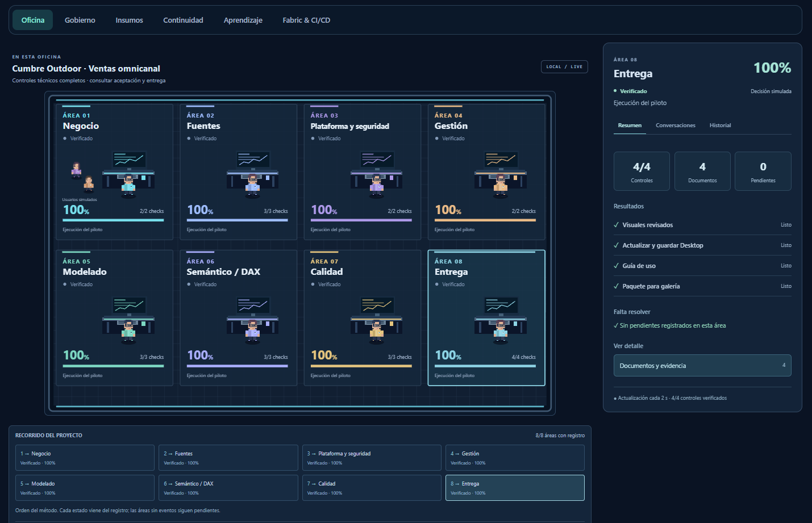The width and height of the screenshot is (812, 523).
Task: Click "Sin pendientes registrados en esta área" message
Action: (669, 325)
